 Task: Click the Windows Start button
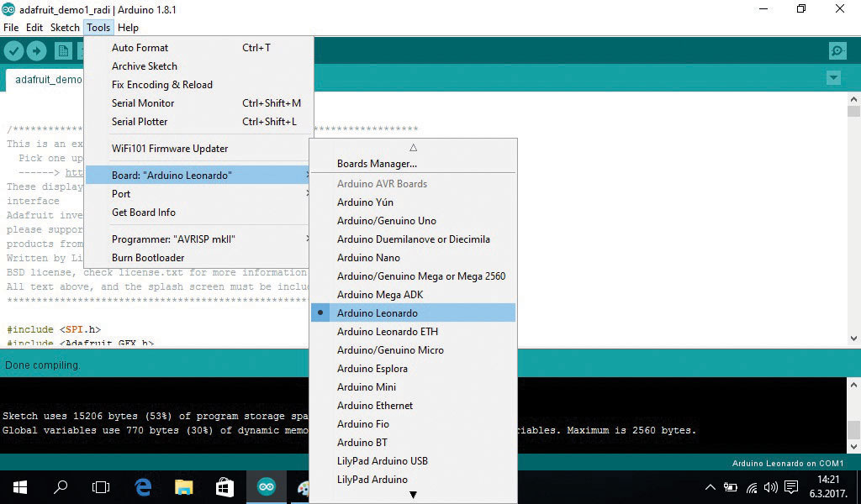[x=19, y=487]
